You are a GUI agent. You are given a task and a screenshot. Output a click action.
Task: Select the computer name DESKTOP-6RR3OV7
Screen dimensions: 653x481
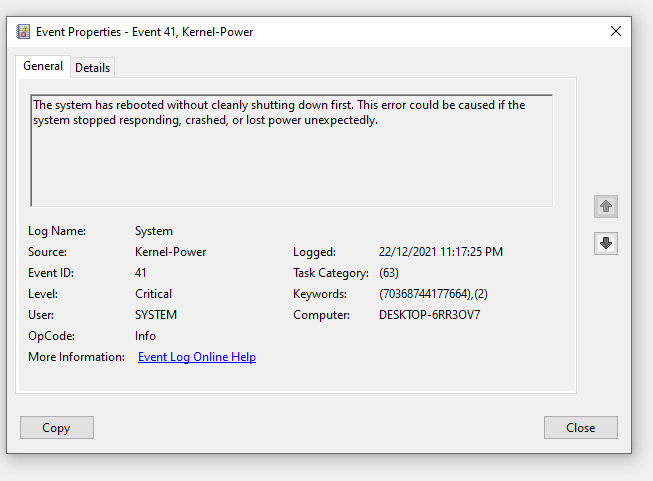(x=429, y=315)
